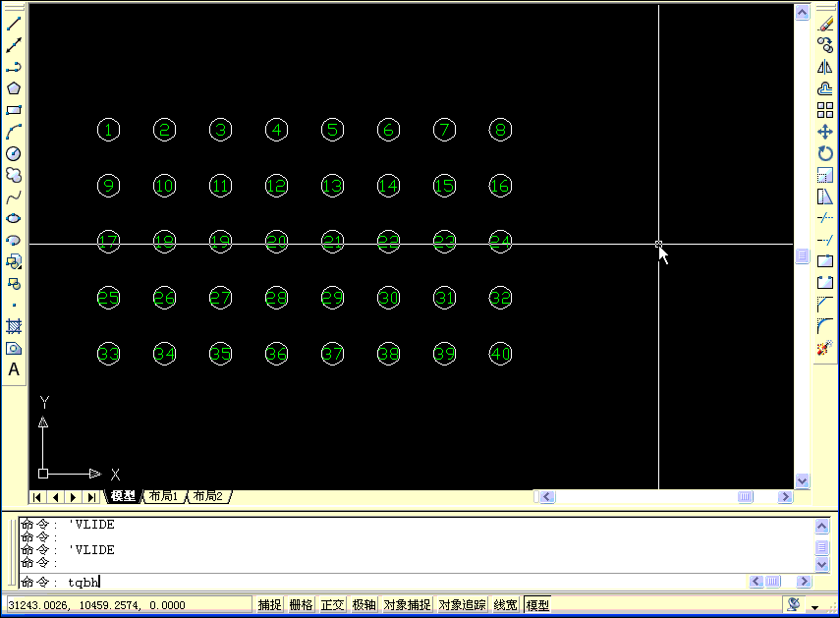Screen dimensions: 840x618
Task: Select the Extend tool
Action: (825, 240)
